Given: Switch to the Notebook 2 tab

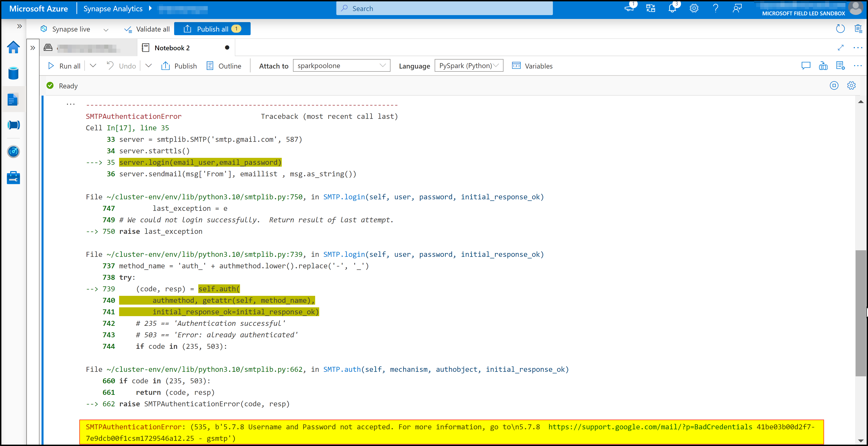Looking at the screenshot, I should (172, 48).
